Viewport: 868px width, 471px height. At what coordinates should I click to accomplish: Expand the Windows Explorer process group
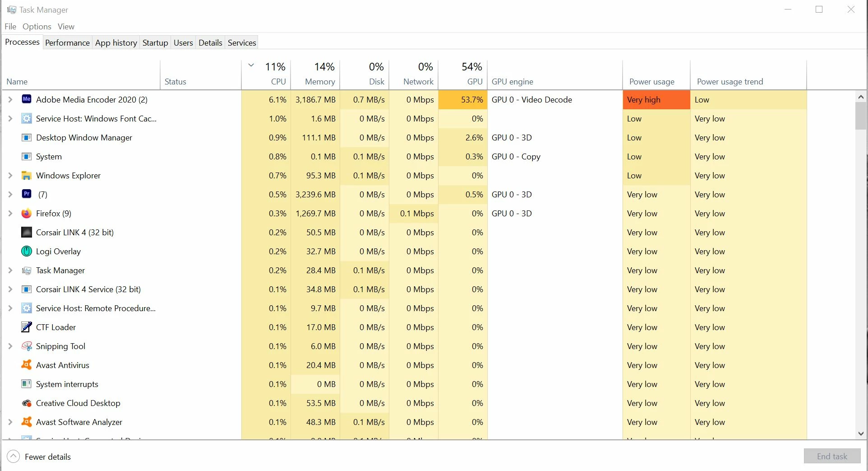(x=10, y=175)
